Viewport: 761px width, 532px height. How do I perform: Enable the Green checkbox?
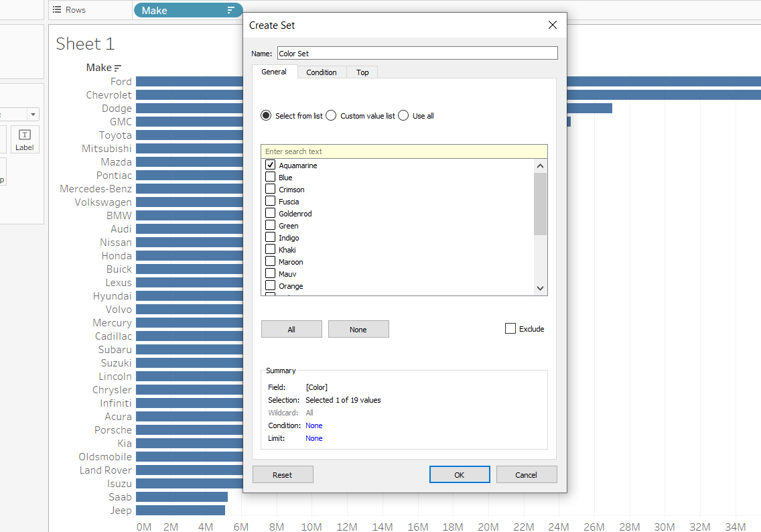[x=271, y=226]
